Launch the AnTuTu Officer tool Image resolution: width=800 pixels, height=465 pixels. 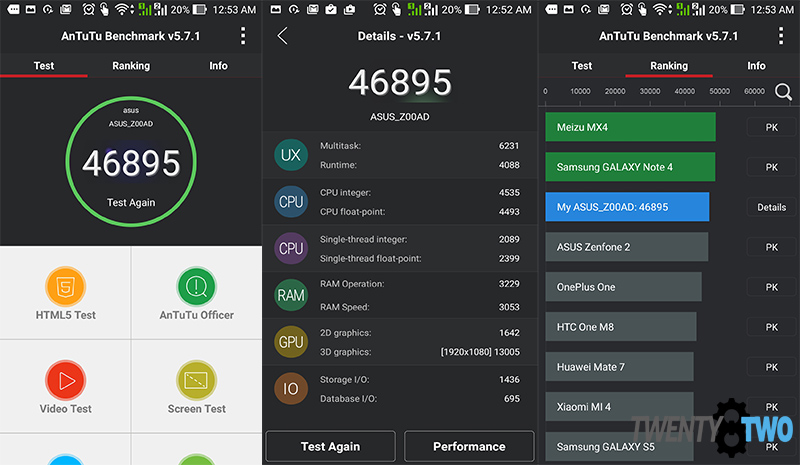[x=196, y=286]
